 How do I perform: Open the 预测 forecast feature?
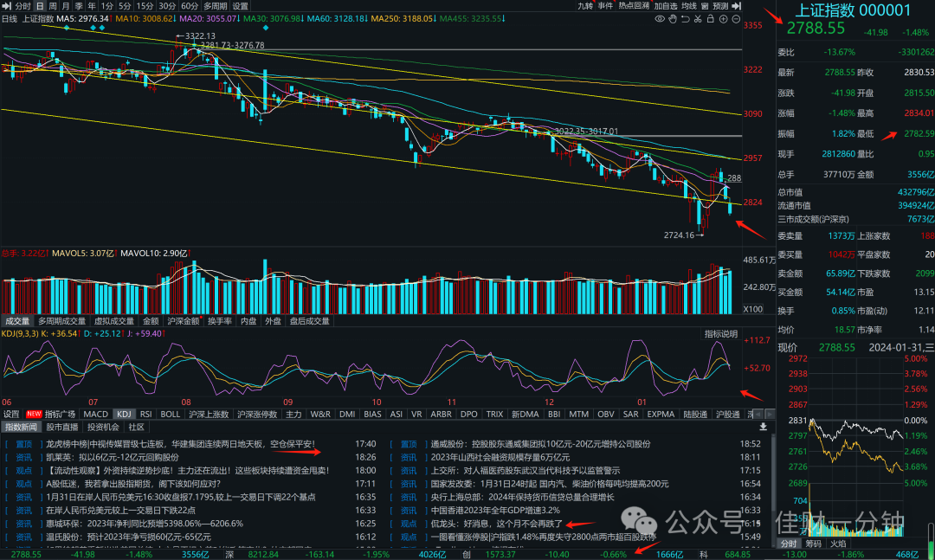tap(720, 6)
